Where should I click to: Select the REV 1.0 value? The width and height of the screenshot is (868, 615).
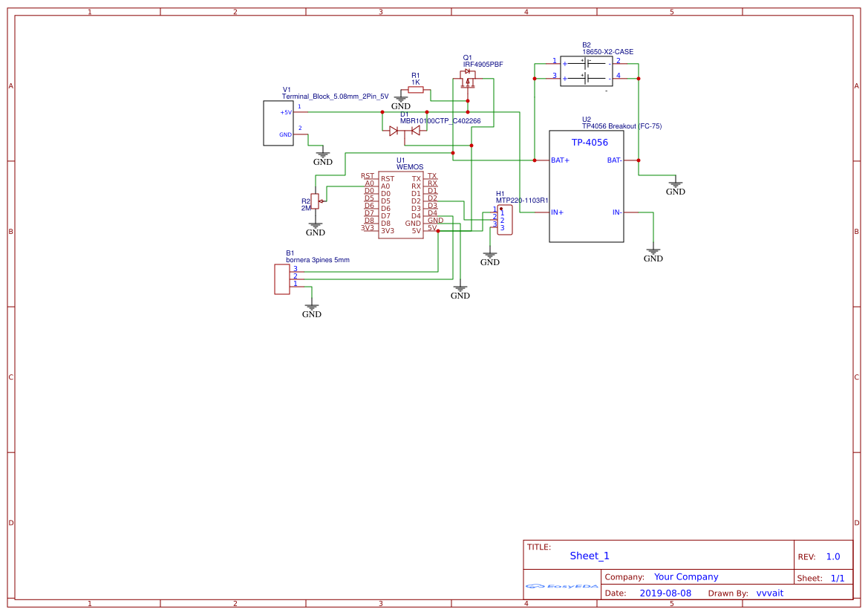coord(833,557)
